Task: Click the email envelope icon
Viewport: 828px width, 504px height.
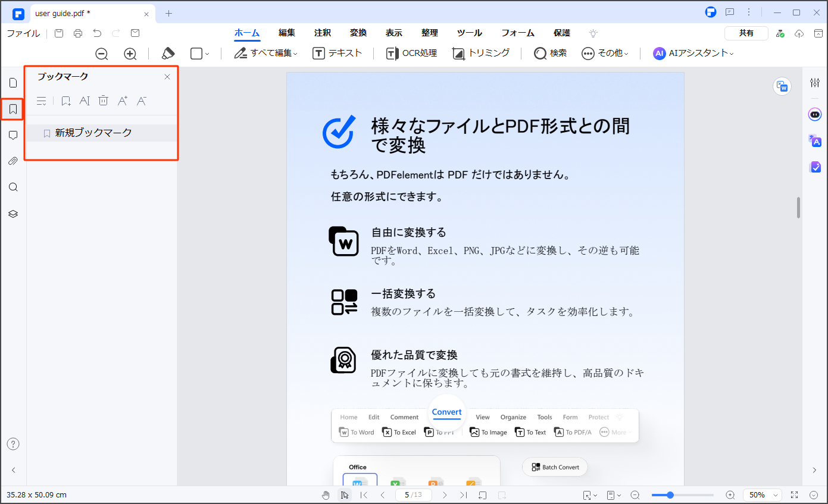Action: click(135, 33)
